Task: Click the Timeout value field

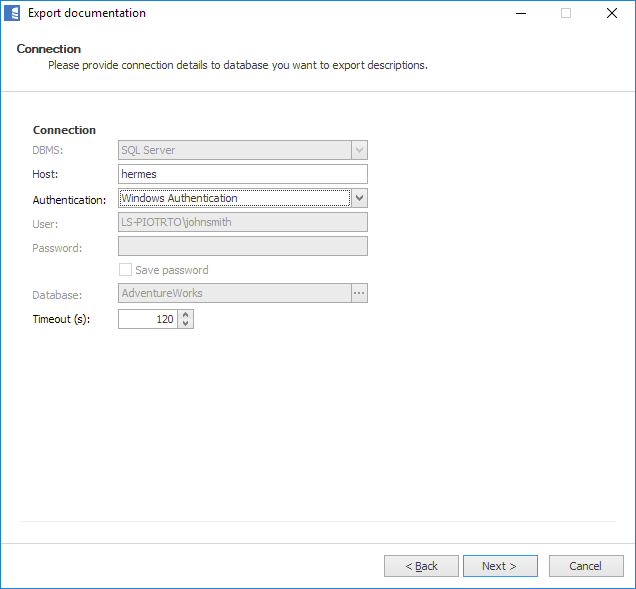Action: click(x=148, y=319)
